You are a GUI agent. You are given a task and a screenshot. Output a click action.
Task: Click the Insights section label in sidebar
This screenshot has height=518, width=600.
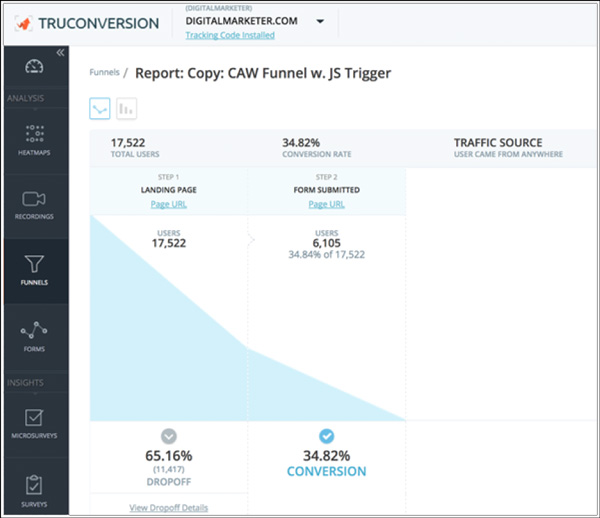point(25,383)
